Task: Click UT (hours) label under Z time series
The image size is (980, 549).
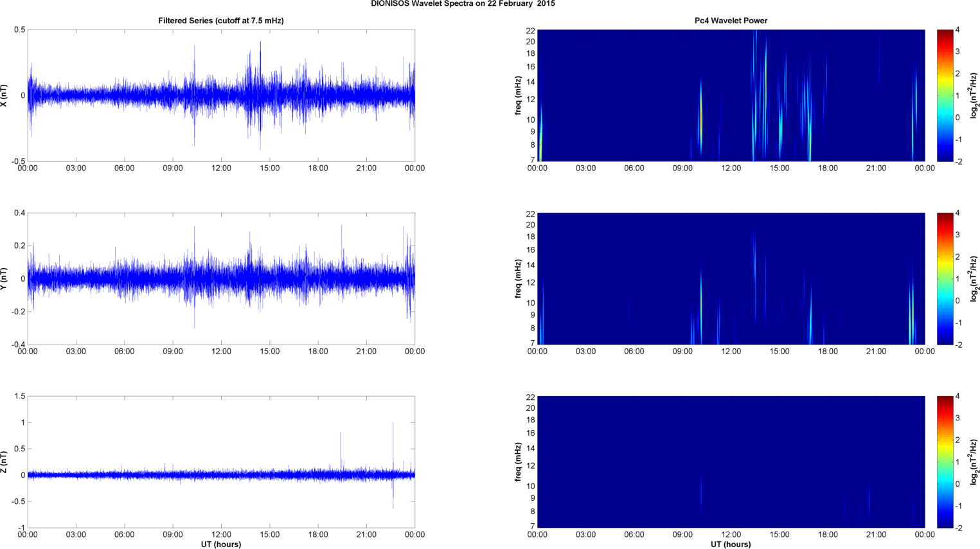Action: (x=220, y=544)
